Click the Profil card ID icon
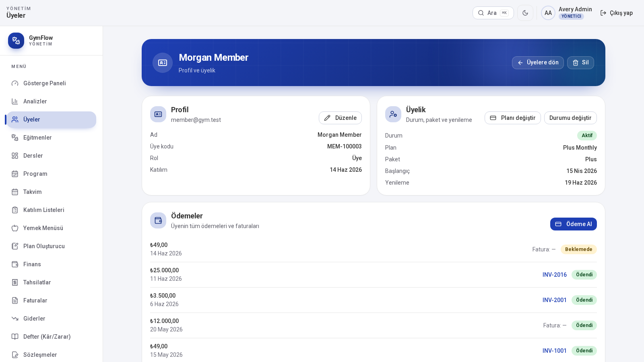This screenshot has width=644, height=362. click(x=158, y=114)
